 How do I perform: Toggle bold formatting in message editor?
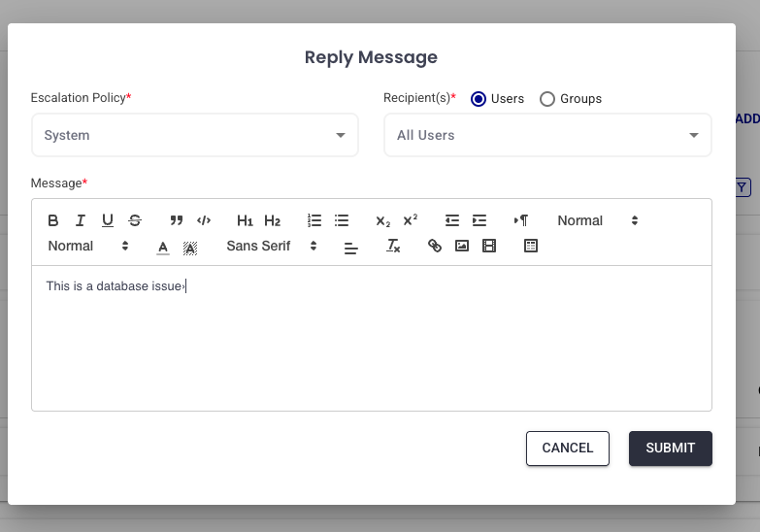point(53,220)
